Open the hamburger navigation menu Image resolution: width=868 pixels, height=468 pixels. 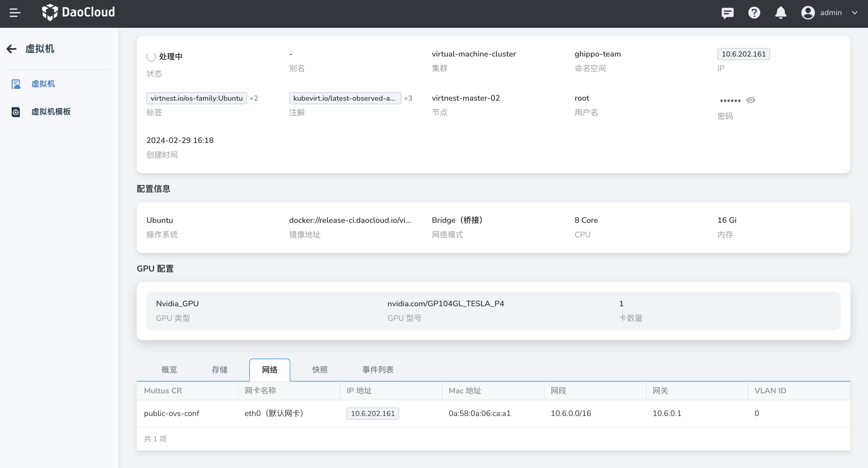(15, 13)
